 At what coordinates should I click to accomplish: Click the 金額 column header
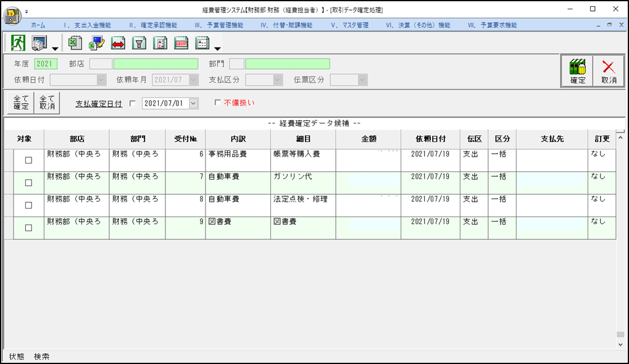point(369,139)
